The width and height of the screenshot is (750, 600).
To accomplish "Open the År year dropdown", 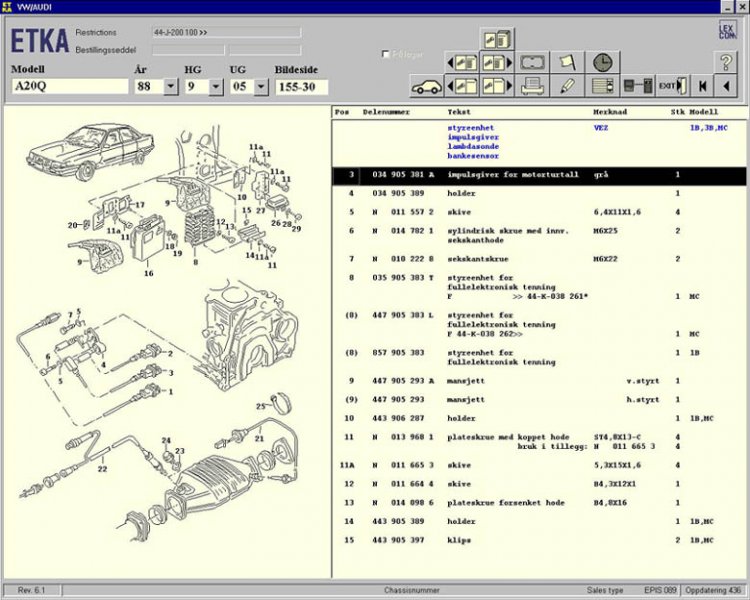I will (x=170, y=87).
